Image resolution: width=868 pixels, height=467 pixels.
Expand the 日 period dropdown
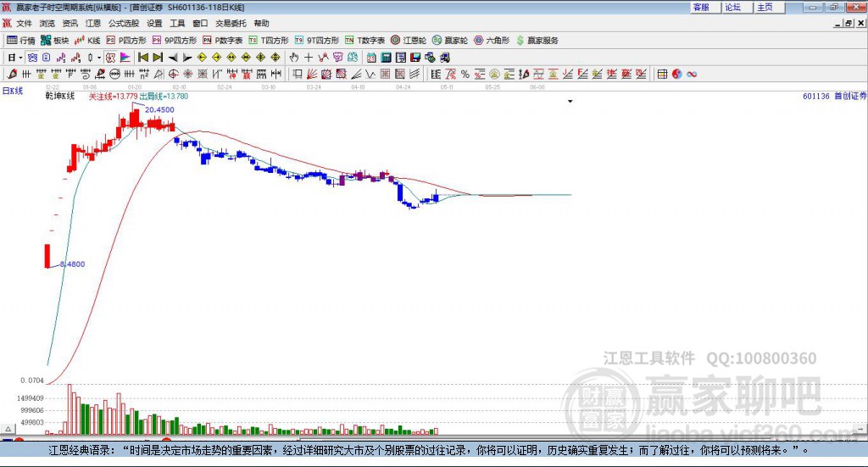21,58
